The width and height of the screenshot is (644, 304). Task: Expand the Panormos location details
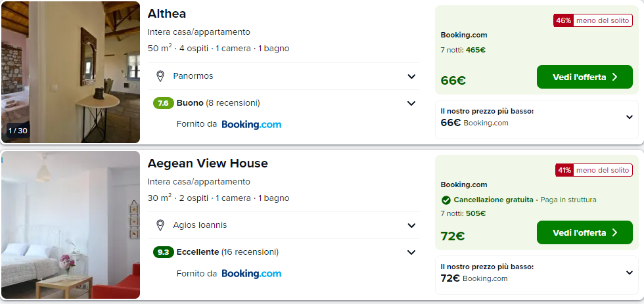coord(411,76)
